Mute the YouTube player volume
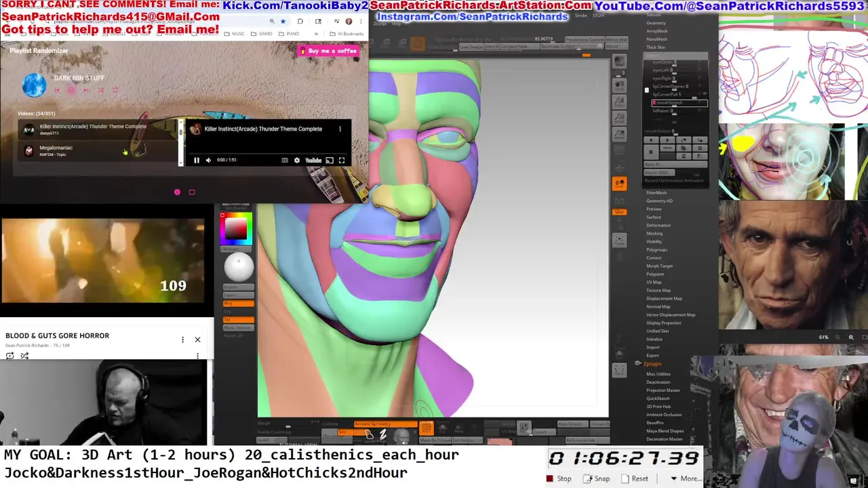The width and height of the screenshot is (868, 488). click(208, 161)
